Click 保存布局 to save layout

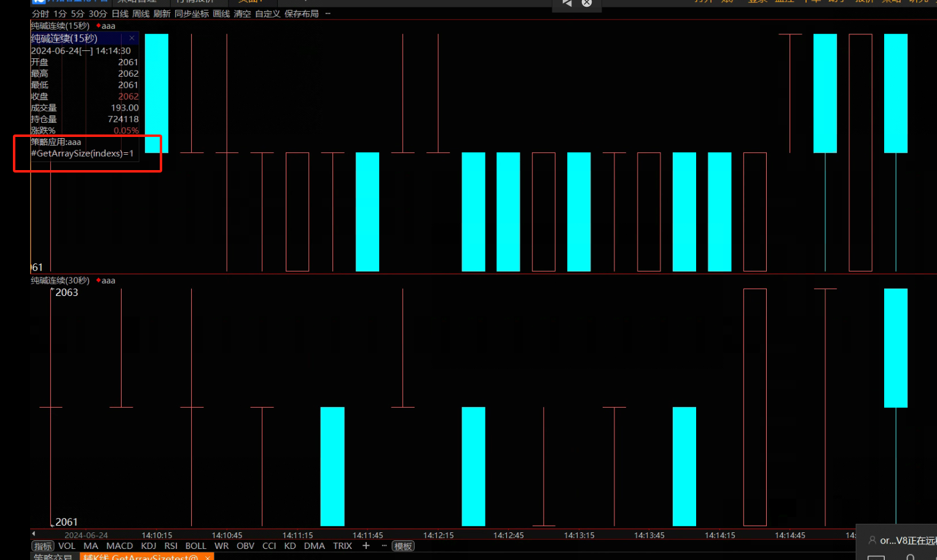click(302, 14)
